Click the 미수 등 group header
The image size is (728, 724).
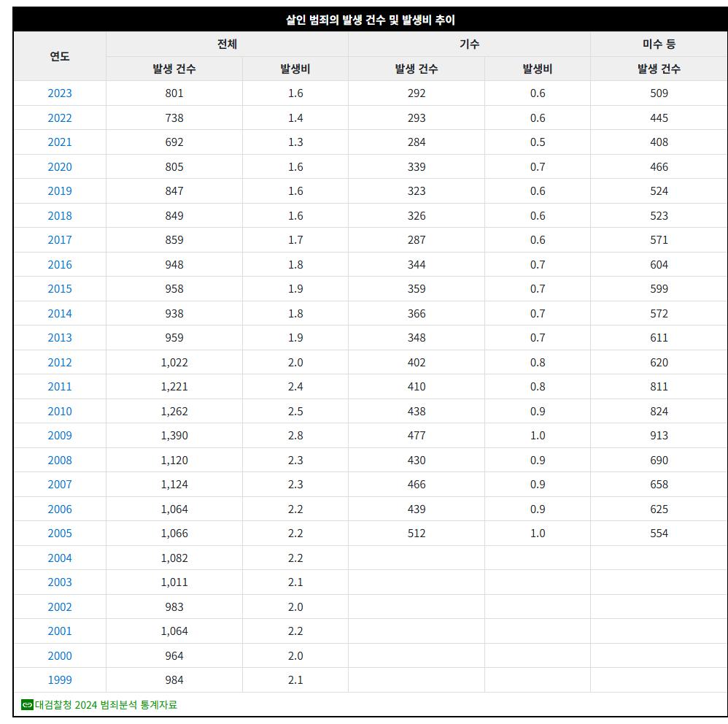[x=659, y=45]
